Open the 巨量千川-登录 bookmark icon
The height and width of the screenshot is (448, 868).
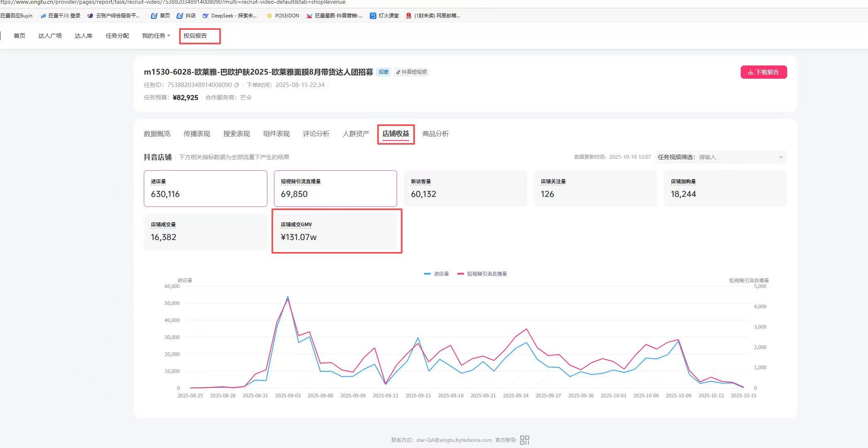pos(43,16)
